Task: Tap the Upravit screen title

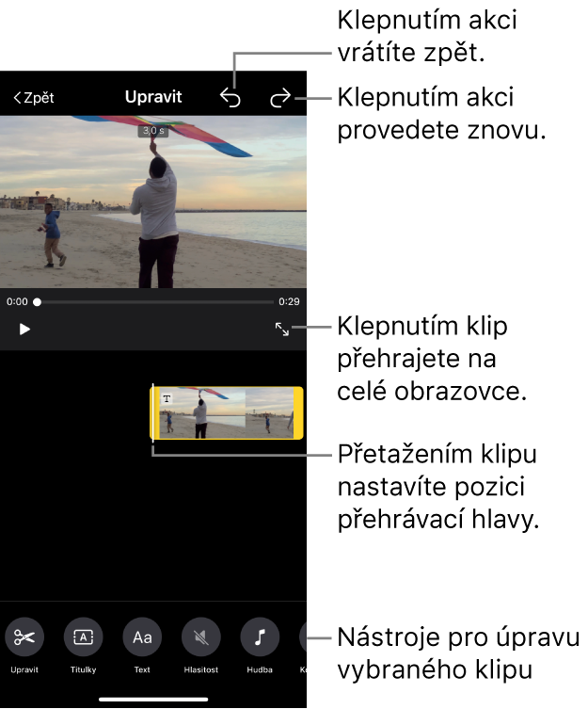Action: 153,97
